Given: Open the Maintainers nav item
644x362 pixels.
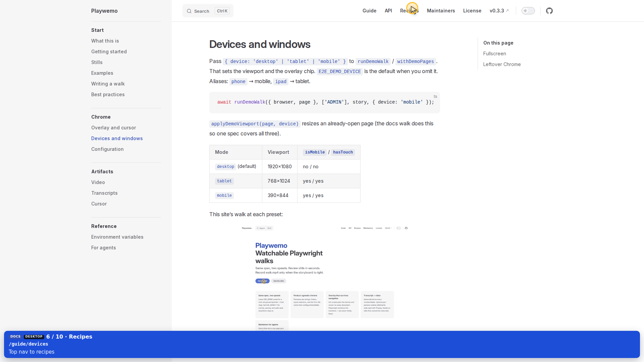Looking at the screenshot, I should (x=441, y=11).
